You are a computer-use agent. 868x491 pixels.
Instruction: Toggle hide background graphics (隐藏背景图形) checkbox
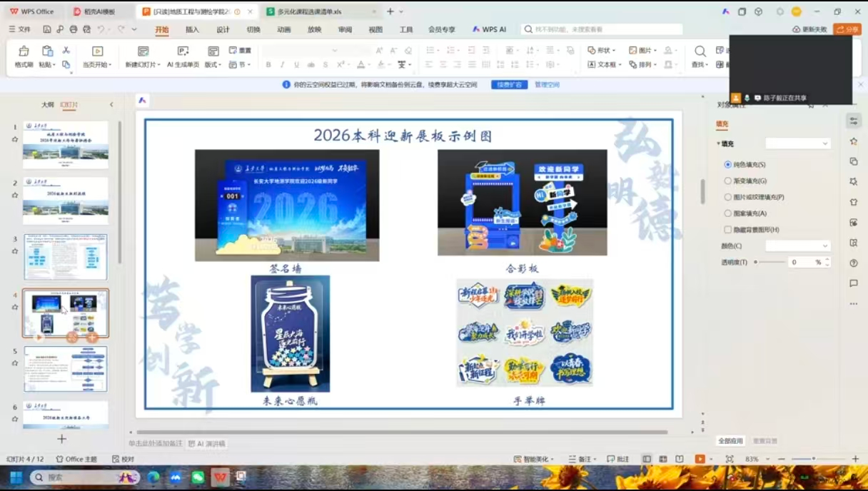click(728, 230)
